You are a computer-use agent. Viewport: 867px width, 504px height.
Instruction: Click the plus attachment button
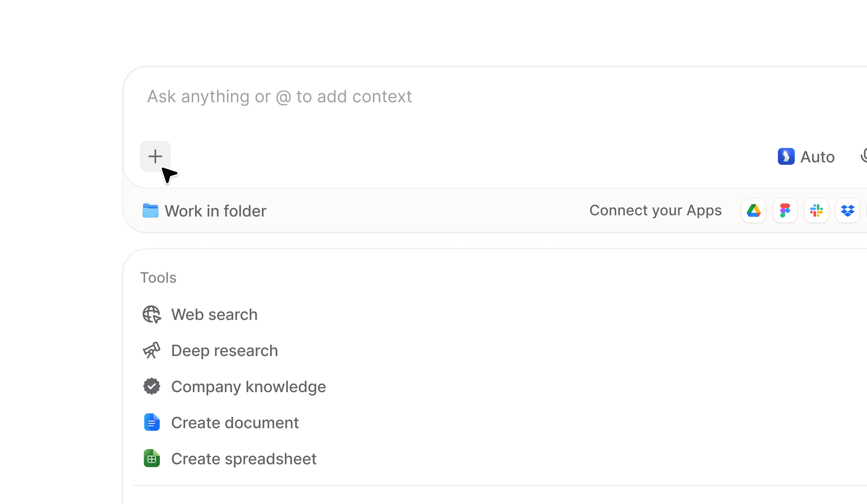(155, 156)
